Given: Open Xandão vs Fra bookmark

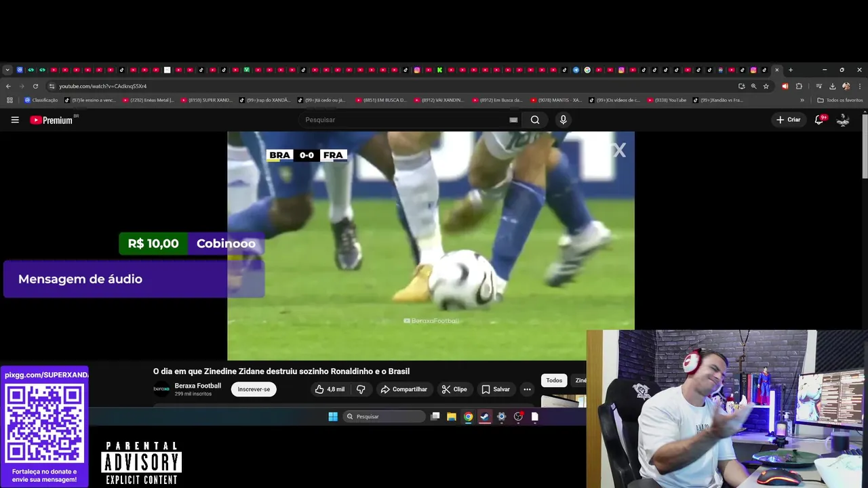Looking at the screenshot, I should coord(717,100).
